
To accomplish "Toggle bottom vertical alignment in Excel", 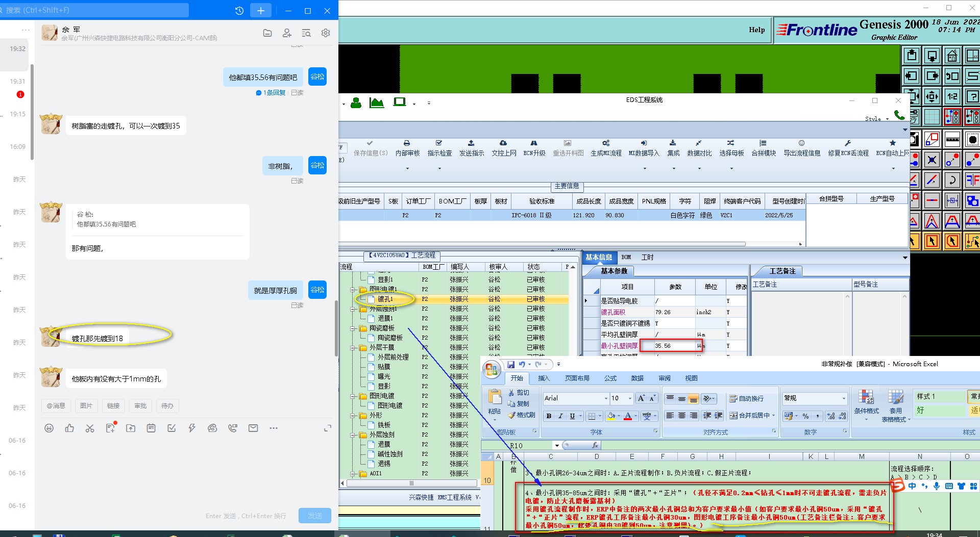I will [693, 399].
